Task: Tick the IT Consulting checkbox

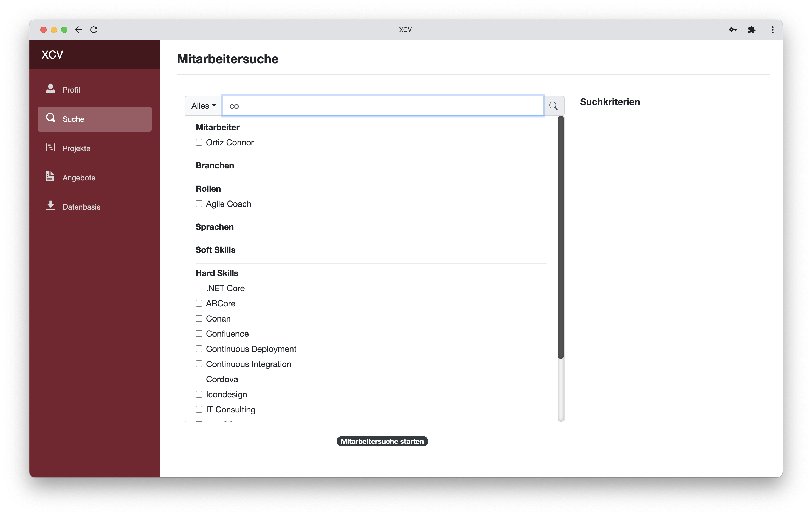Action: pos(199,409)
